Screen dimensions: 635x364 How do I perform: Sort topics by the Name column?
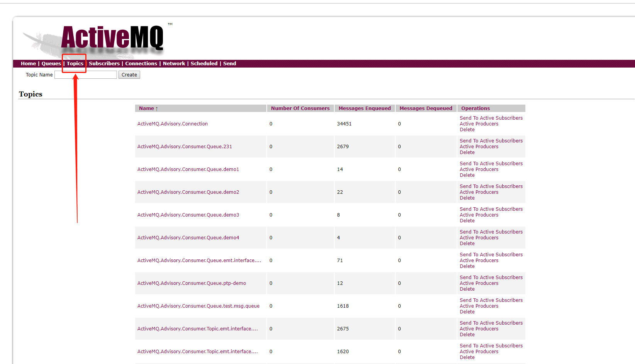[146, 108]
